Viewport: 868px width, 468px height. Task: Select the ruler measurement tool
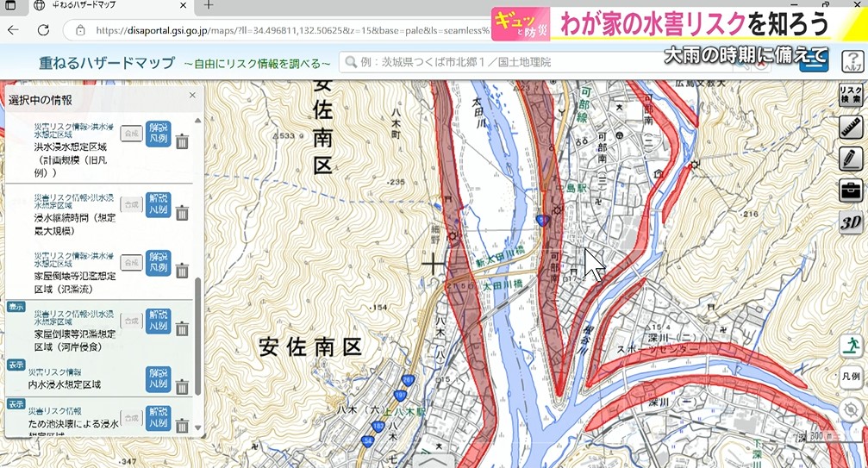click(850, 128)
